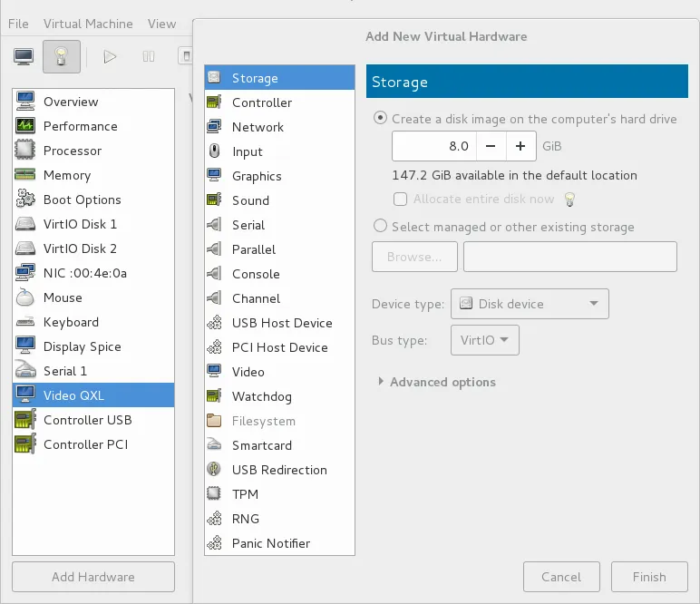Select Controller PCI in sidebar
The width and height of the screenshot is (700, 604).
(93, 444)
